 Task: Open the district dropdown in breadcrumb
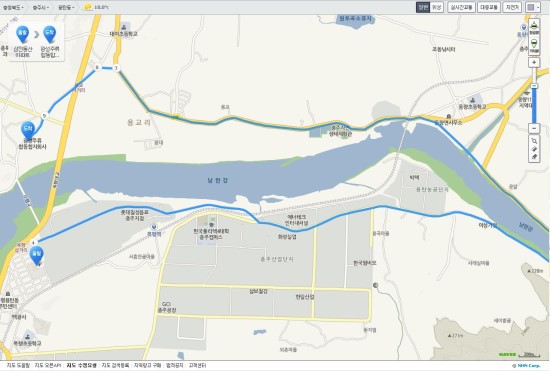click(66, 7)
